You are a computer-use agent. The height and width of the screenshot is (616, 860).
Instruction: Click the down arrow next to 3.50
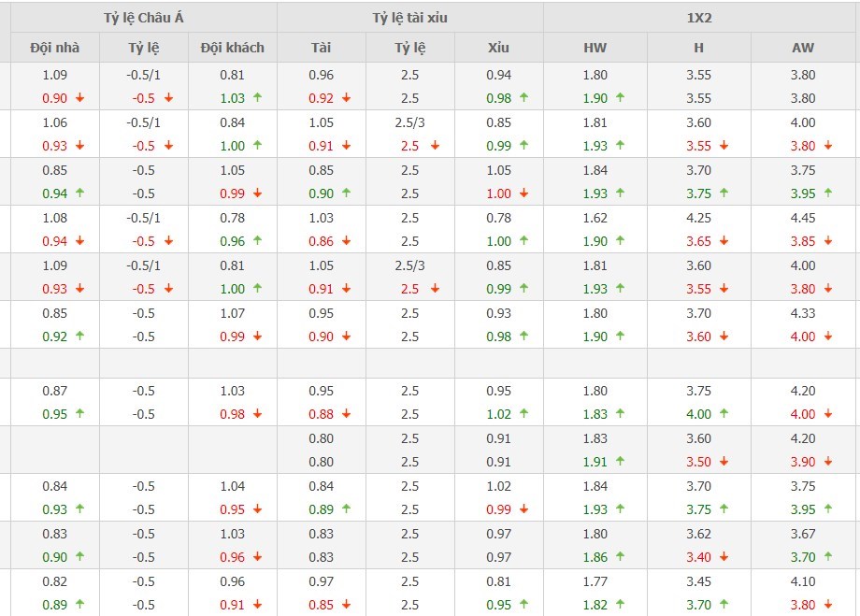pyautogui.click(x=724, y=462)
